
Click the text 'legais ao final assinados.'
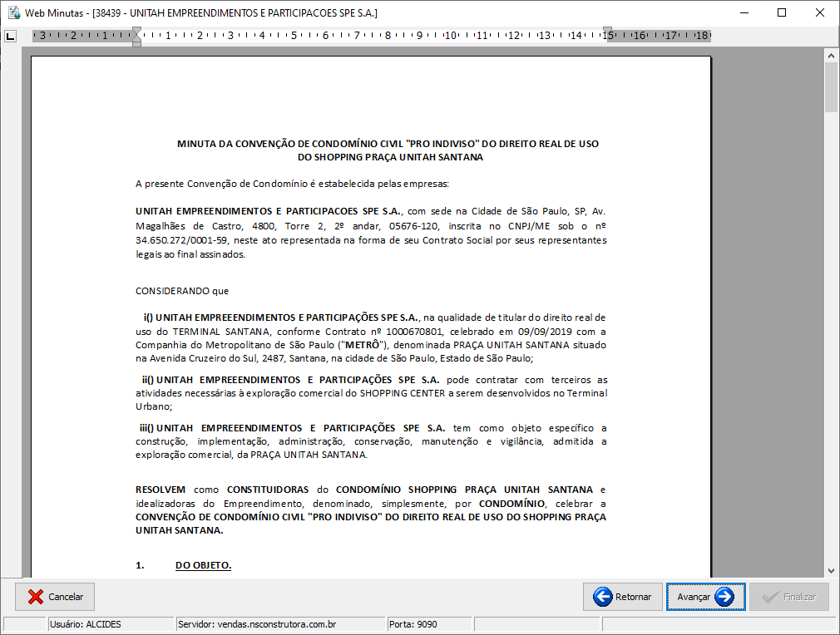point(190,254)
